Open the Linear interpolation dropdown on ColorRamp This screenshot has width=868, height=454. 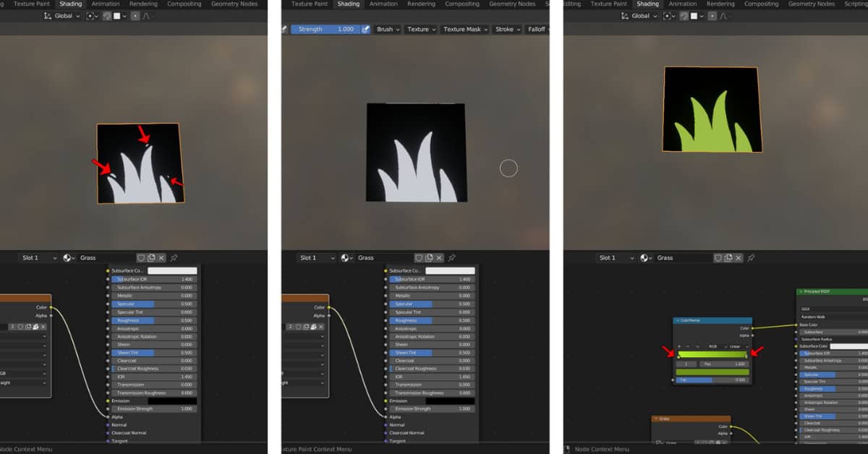pos(737,346)
